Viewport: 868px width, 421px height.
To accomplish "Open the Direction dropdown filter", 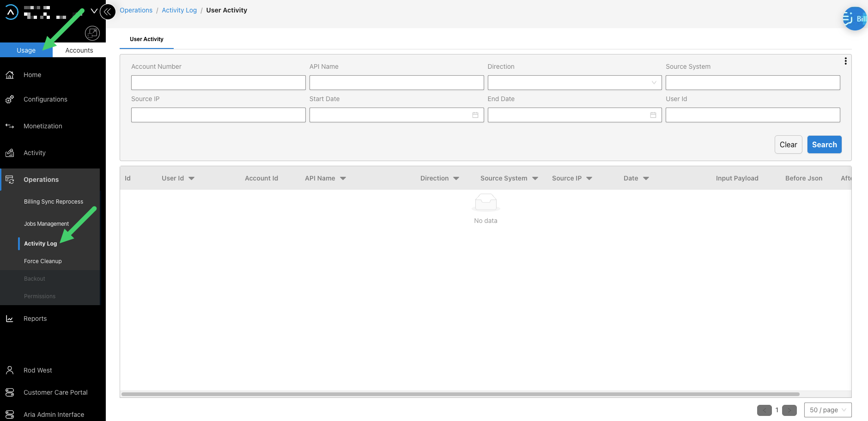I will click(575, 83).
